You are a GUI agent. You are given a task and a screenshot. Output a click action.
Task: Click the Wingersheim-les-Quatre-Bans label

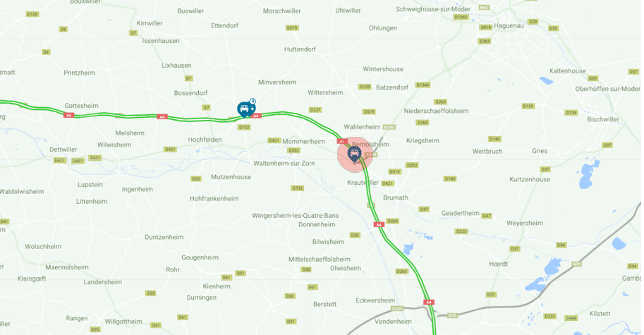tap(296, 216)
